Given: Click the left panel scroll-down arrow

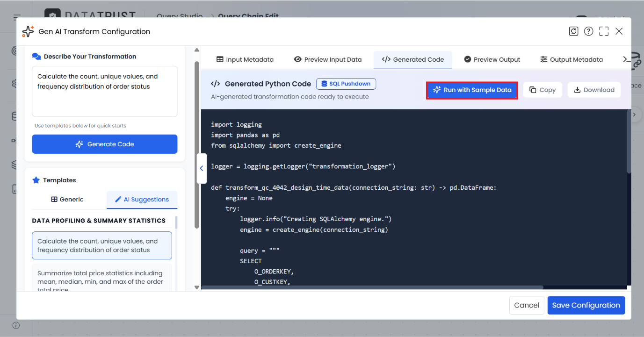Looking at the screenshot, I should pos(197,287).
